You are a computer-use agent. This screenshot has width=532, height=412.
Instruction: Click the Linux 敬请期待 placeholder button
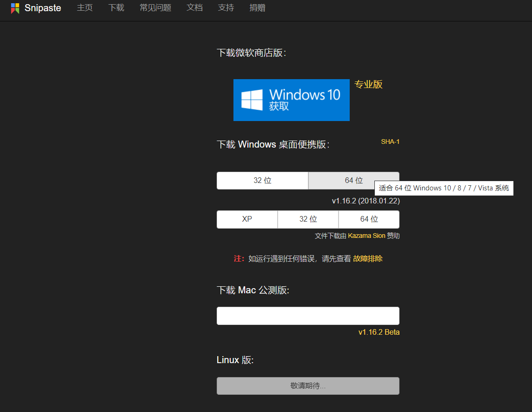(308, 385)
